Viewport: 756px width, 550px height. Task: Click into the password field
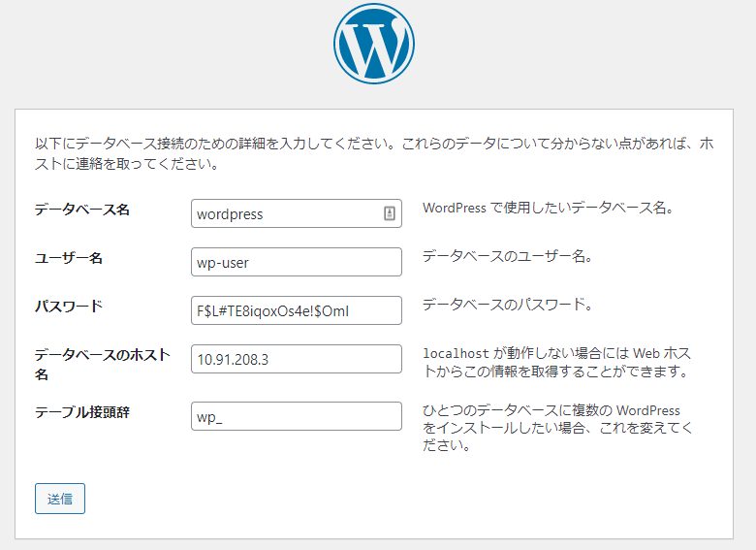tap(297, 310)
